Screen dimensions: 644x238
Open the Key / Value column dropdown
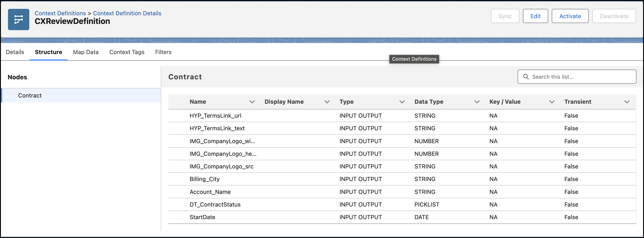tap(552, 102)
